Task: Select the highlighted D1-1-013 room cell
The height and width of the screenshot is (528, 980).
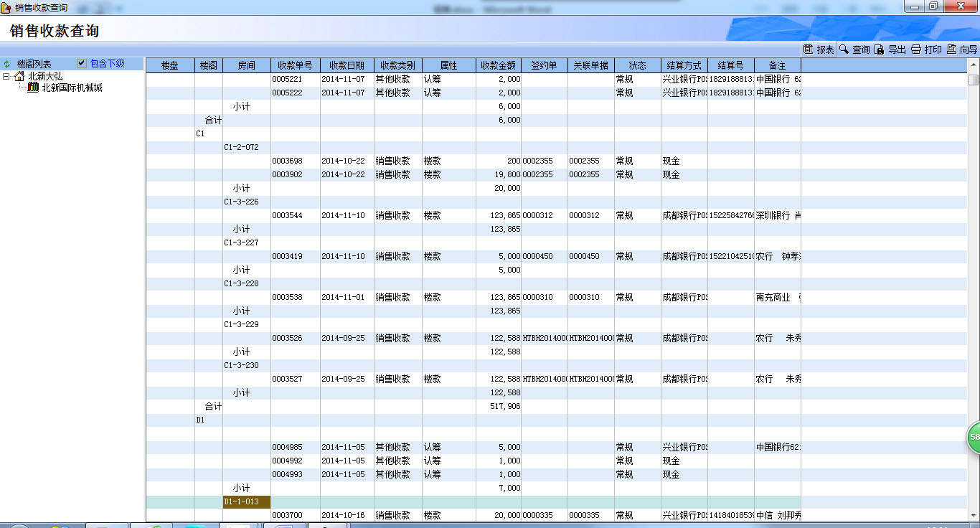Action: pyautogui.click(x=246, y=502)
